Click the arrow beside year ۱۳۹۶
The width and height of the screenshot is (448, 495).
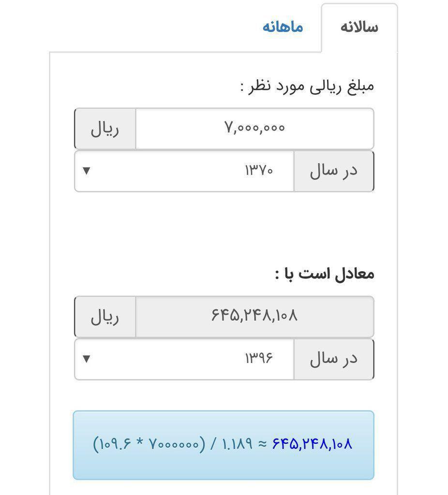[x=87, y=359]
